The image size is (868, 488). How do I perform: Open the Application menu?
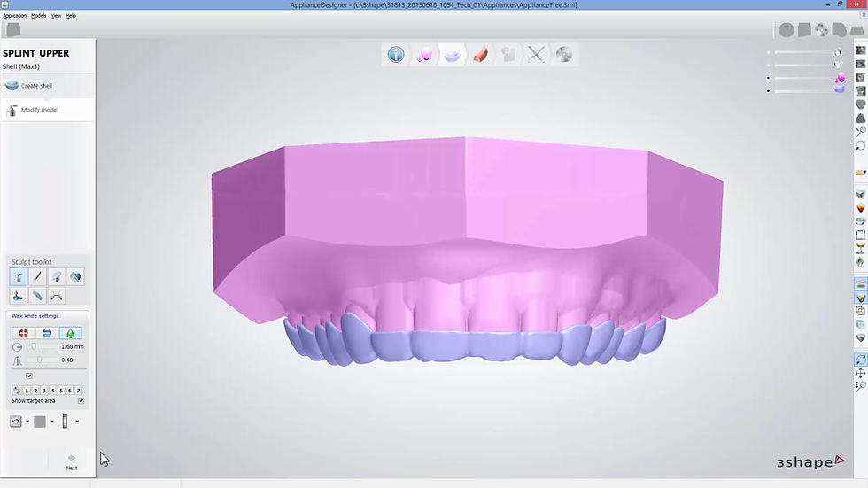click(x=14, y=15)
